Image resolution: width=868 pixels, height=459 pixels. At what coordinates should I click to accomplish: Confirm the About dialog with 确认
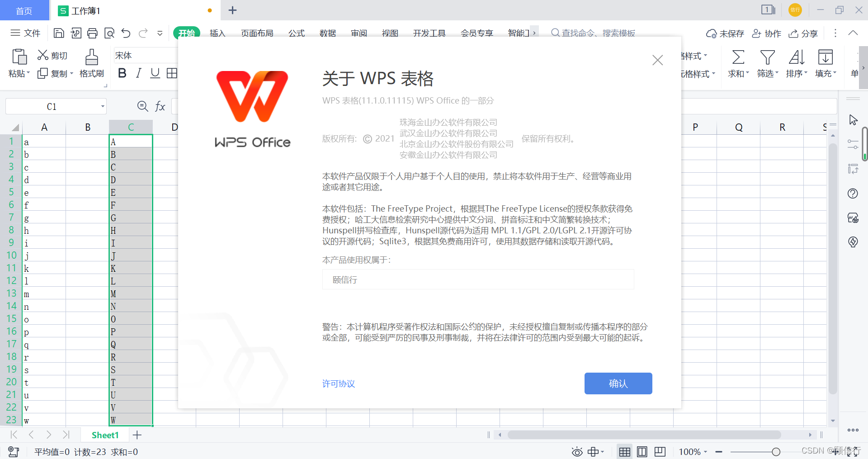pos(618,383)
